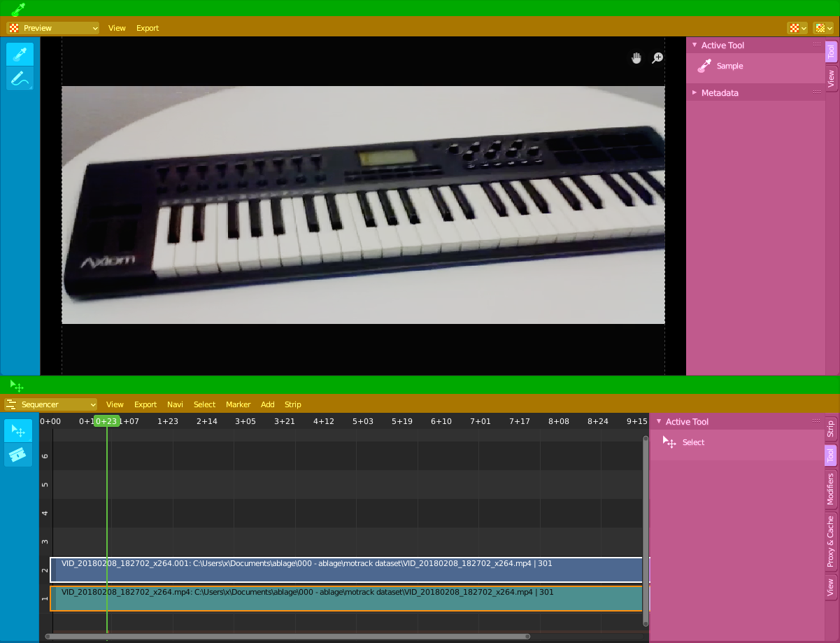Expand the Metadata panel

(695, 92)
